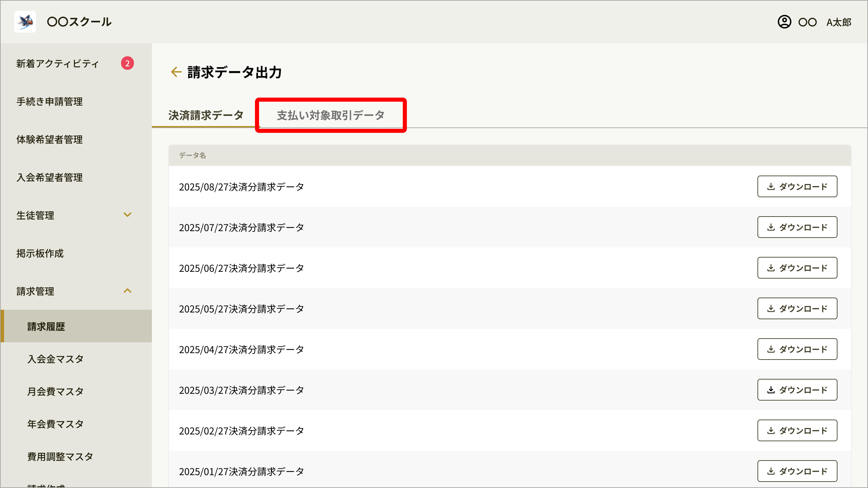Click the A太郎 user name
The height and width of the screenshot is (488, 868).
click(x=839, y=22)
